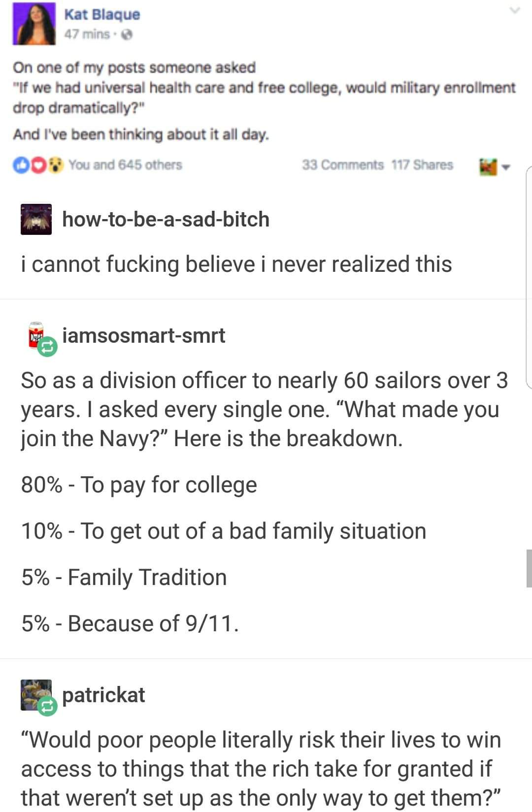This screenshot has height=812, width=532.
Task: Click the blue Like reaction icon
Action: point(19,165)
